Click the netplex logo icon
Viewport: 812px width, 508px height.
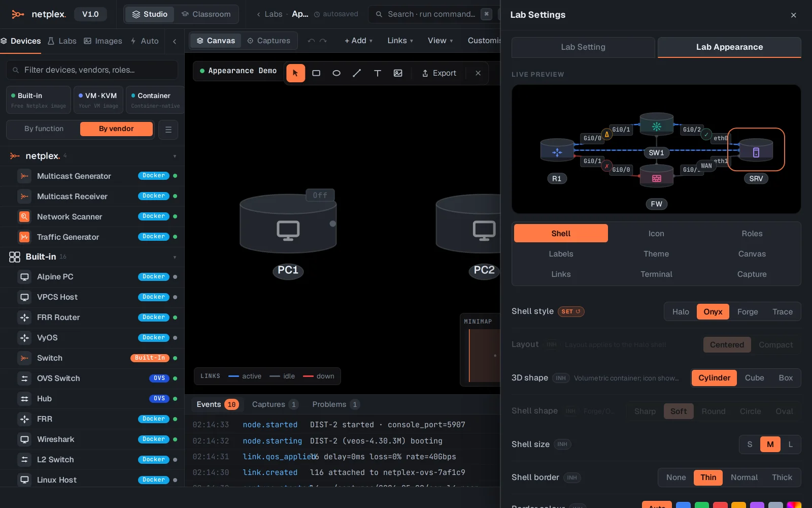pos(18,14)
